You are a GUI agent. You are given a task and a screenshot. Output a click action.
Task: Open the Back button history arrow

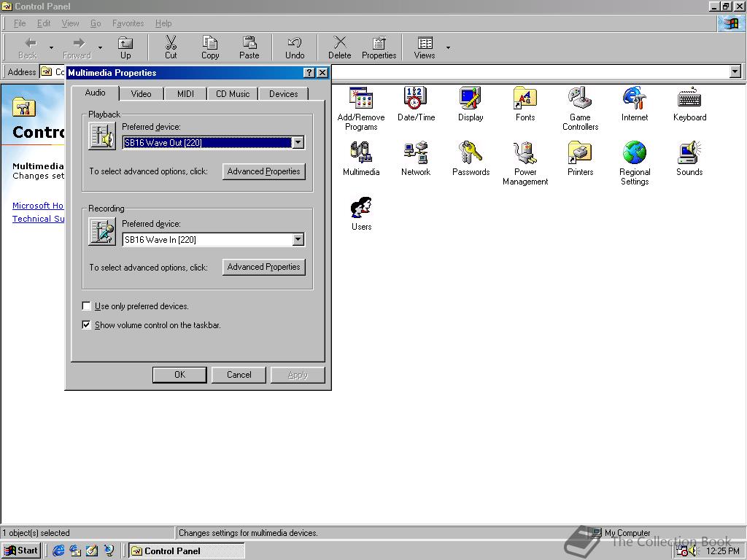click(52, 47)
